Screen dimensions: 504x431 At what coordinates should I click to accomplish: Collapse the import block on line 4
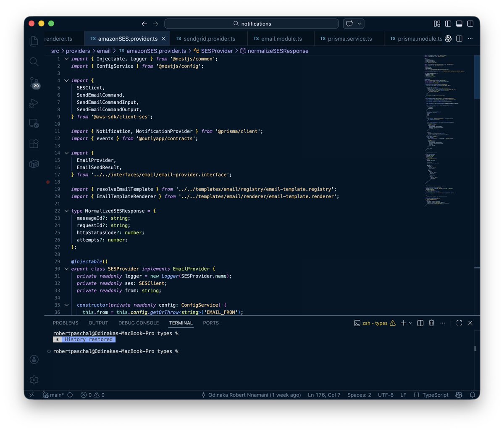tap(66, 81)
